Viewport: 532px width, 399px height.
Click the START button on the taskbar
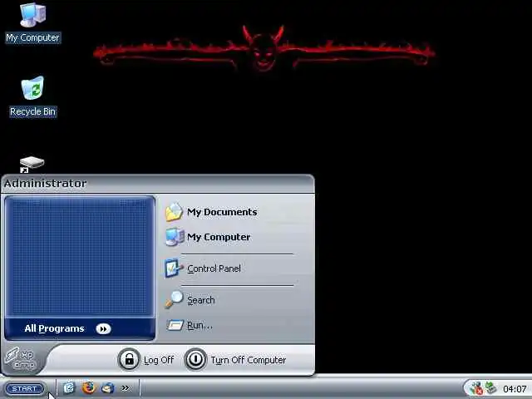tap(25, 388)
